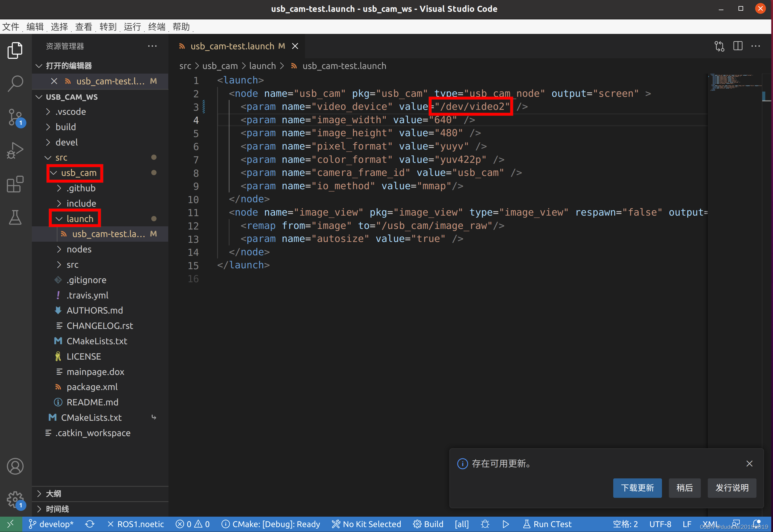This screenshot has width=773, height=532.
Task: Open the Manage gear icon
Action: coord(16,500)
